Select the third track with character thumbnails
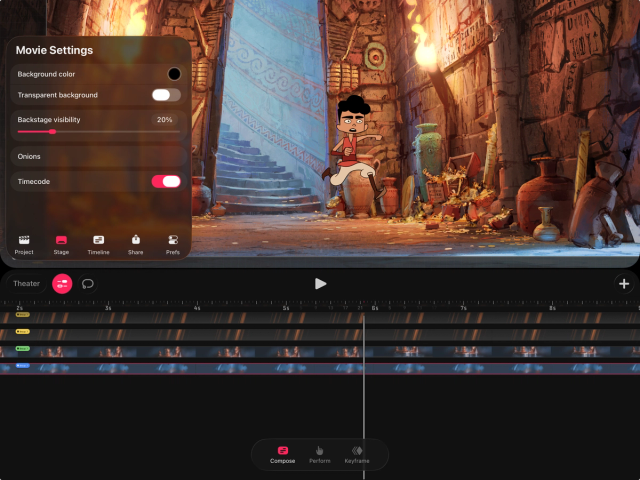 click(320, 352)
